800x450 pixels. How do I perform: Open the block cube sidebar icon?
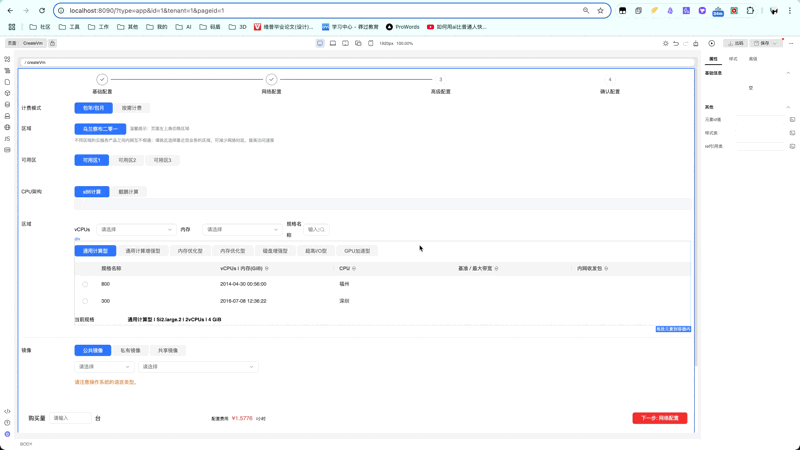7,93
